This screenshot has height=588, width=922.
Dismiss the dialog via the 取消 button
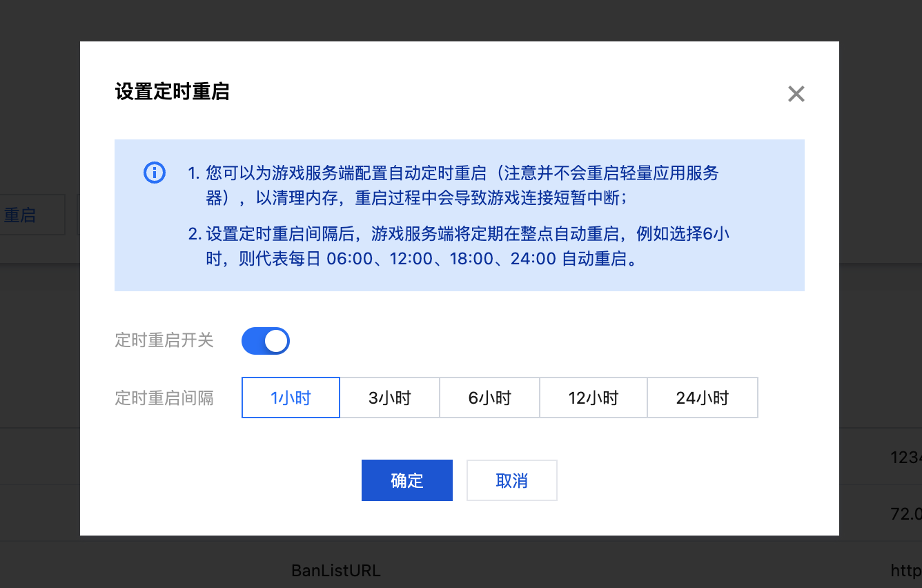coord(511,480)
